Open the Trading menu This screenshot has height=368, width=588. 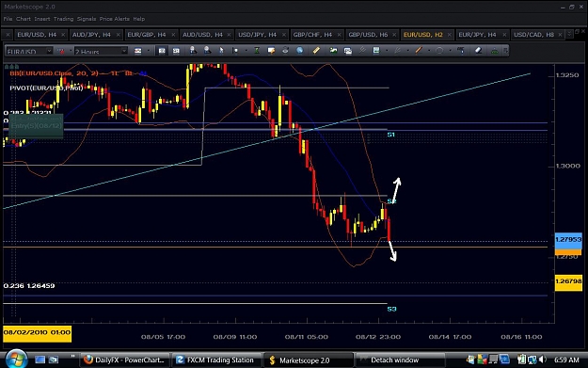tap(63, 19)
